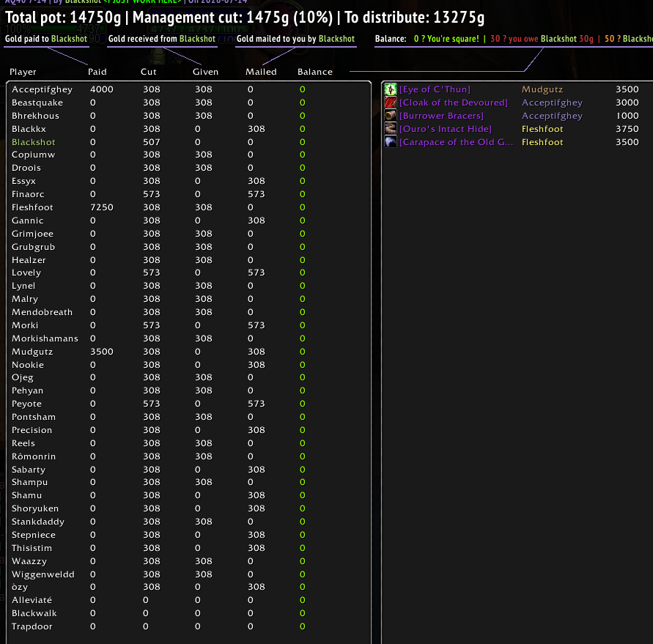Click Acceptifghey's paid amount 4000
Screen dimensions: 653x644
pyautogui.click(x=102, y=89)
